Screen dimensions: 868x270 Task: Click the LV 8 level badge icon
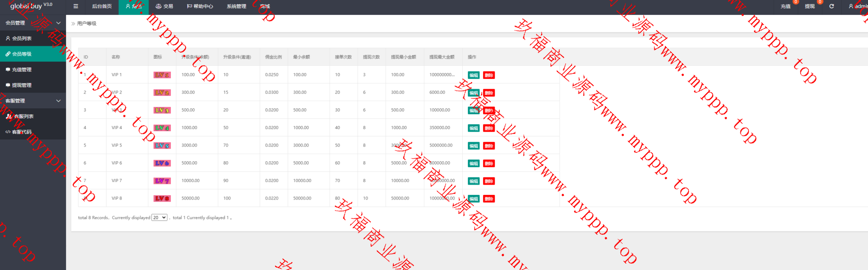click(162, 198)
